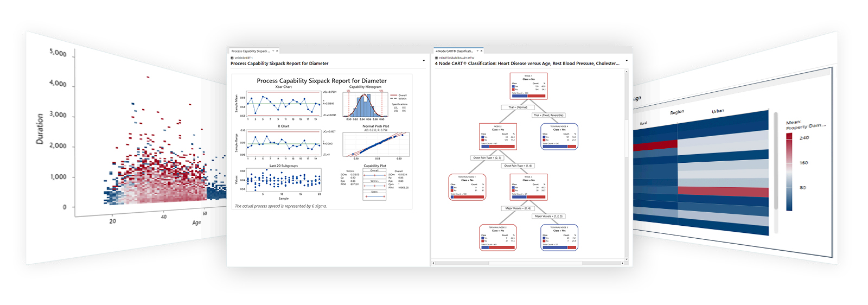Close the 4 Node CART Classification tab
The height and width of the screenshot is (305, 868).
tap(482, 51)
